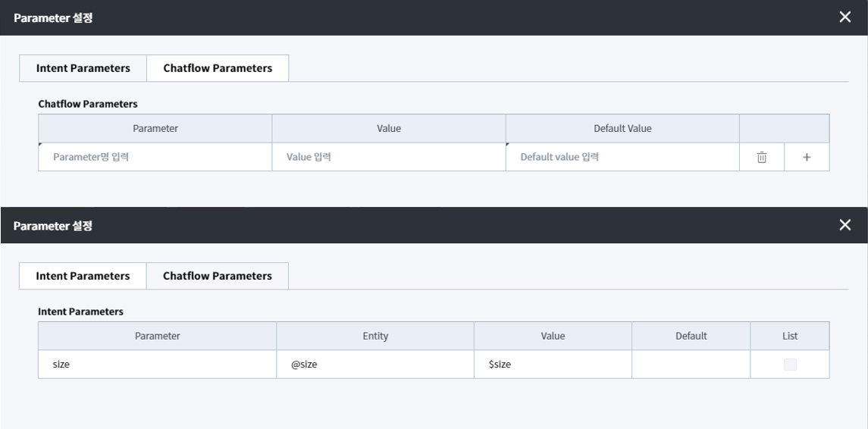Click the List column header
Screen dimensions: 868x429
pyautogui.click(x=790, y=336)
